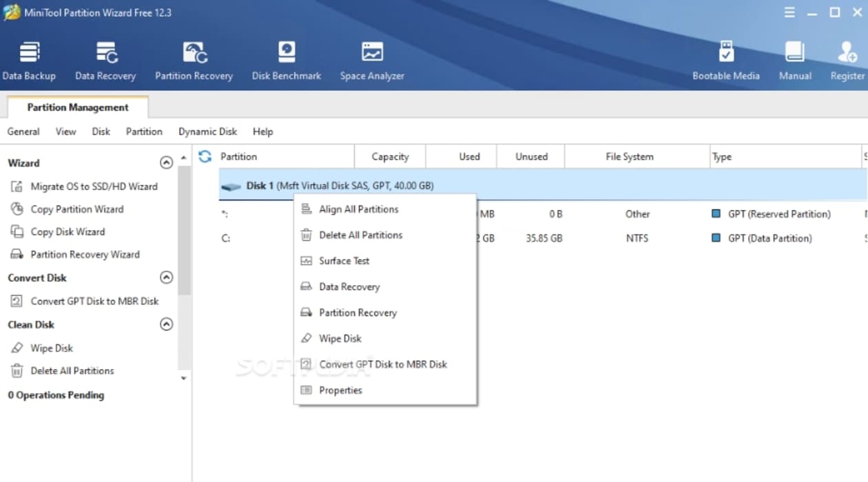Click Delete All Partitions in sidebar
Viewport: 868px width, 482px height.
click(72, 371)
